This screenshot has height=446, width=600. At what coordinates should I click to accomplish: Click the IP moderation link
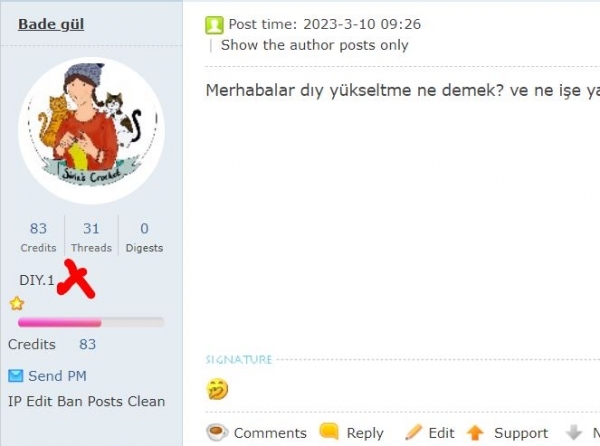click(15, 402)
